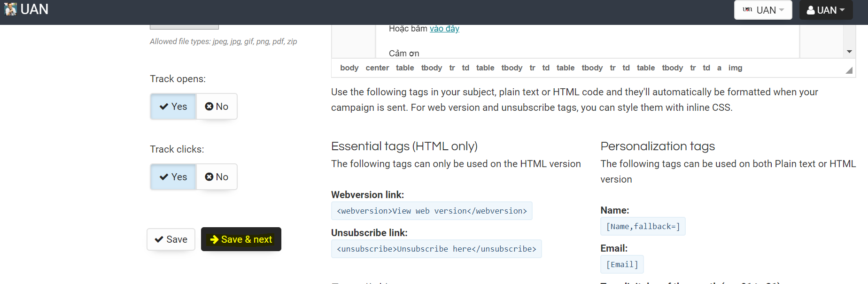Click the unsubscribe tag code snippet
This screenshot has width=868, height=284.
coord(436,249)
